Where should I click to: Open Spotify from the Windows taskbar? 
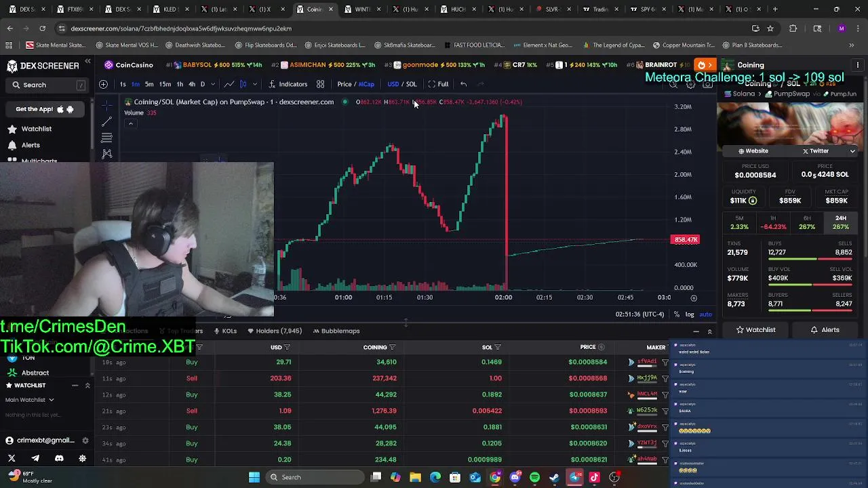(534, 477)
